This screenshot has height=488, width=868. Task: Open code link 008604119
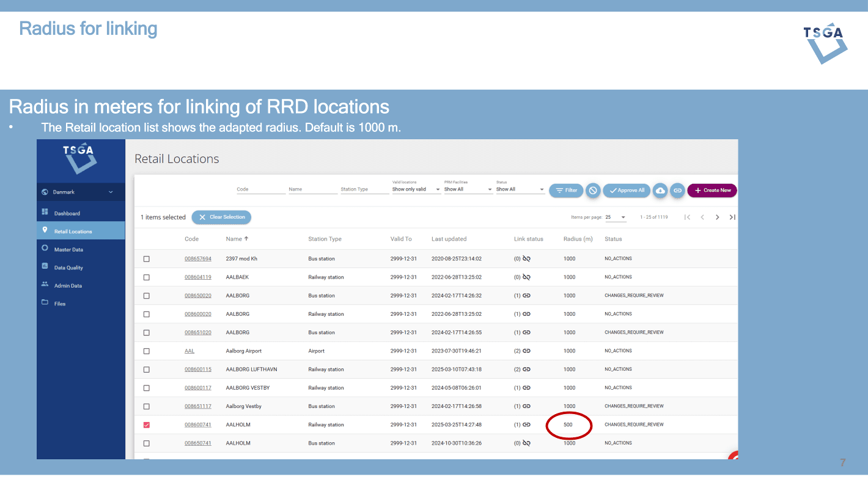coord(198,277)
